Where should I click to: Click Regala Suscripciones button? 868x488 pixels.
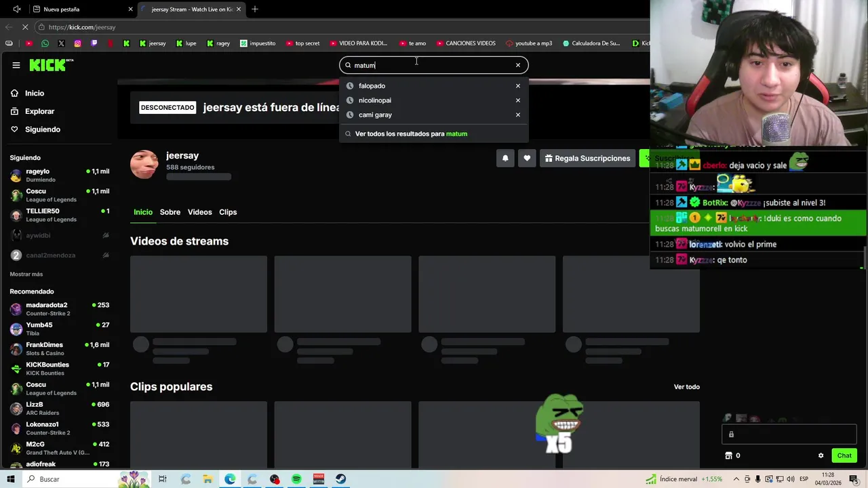(x=587, y=158)
